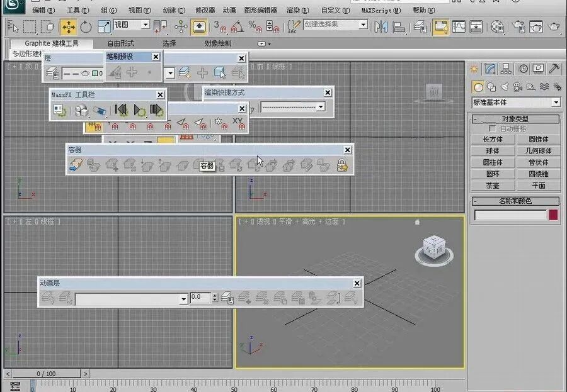Open Render Setup teapot icon
Screen dimensions: 567x392
tap(519, 27)
